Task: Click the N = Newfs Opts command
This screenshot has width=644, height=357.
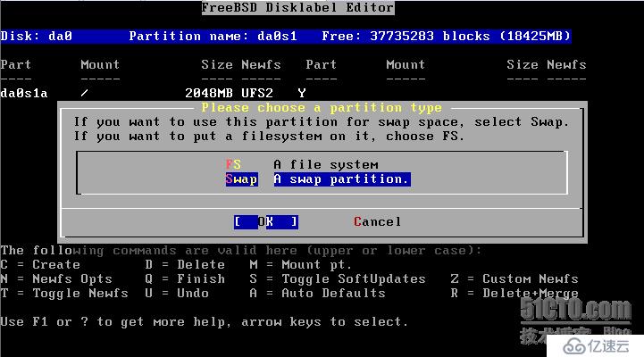Action: pyautogui.click(x=56, y=279)
